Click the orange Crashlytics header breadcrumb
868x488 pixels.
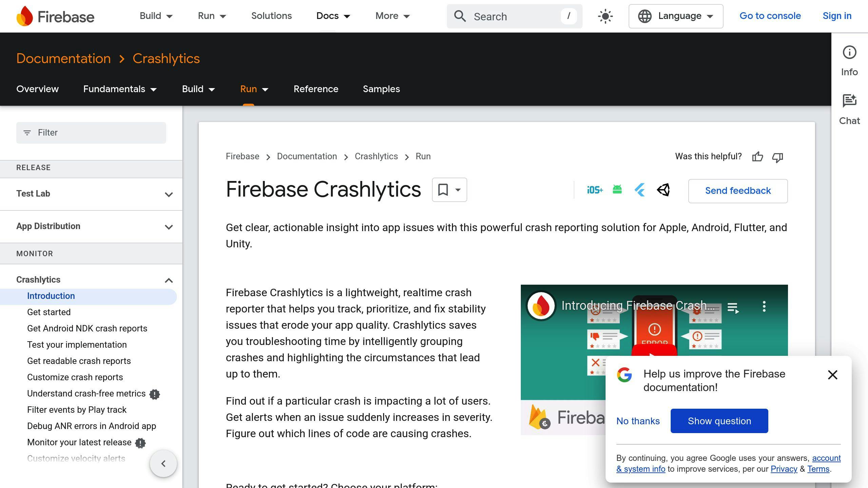point(166,59)
